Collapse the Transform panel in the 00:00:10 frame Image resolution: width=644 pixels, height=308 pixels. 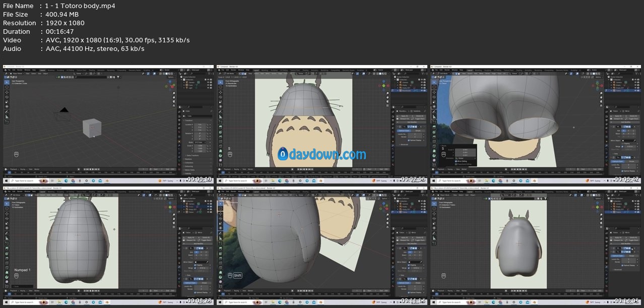pyautogui.click(x=188, y=120)
